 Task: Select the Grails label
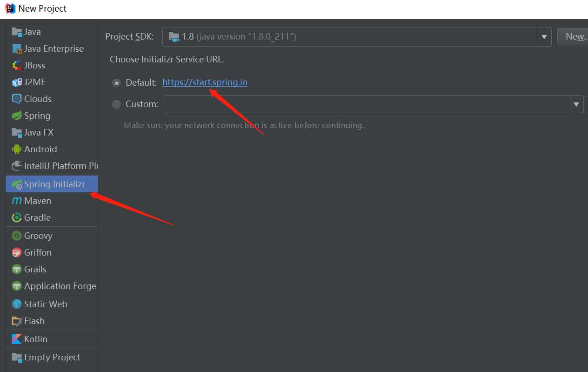click(35, 270)
